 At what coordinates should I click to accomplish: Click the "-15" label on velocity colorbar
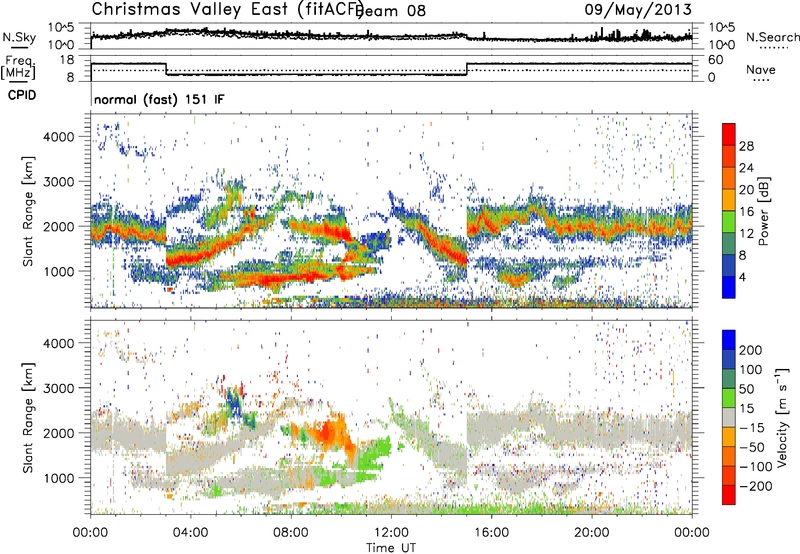[752, 428]
